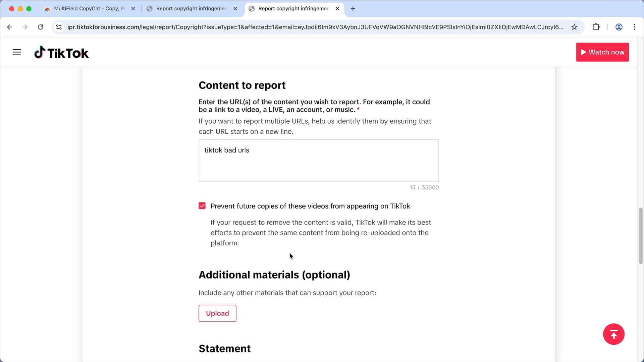
Task: Open a new browser tab
Action: 353,9
